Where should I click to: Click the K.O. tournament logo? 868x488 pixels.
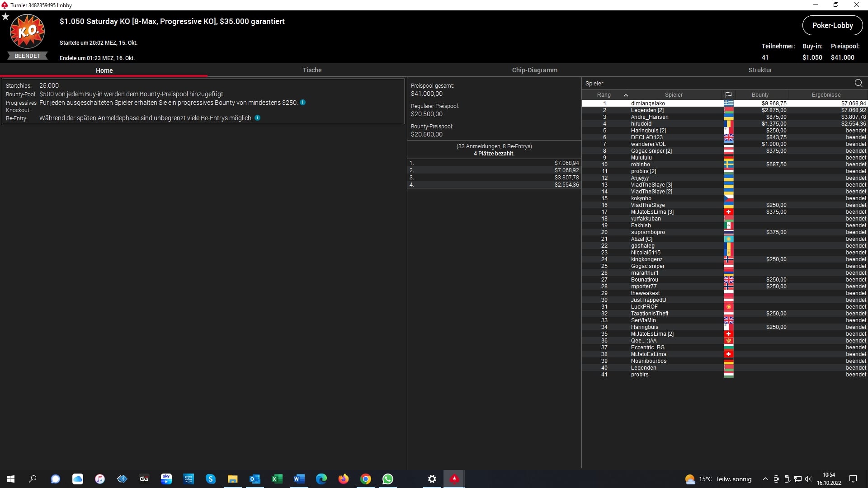click(27, 32)
